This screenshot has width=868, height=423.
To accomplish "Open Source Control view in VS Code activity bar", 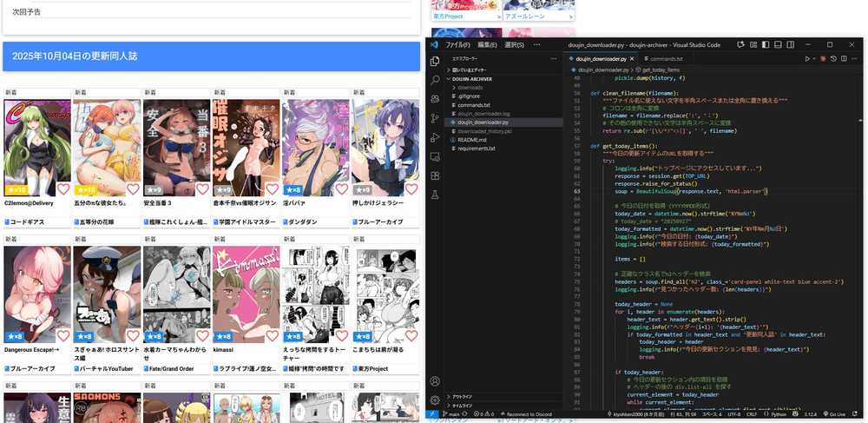I will [x=435, y=118].
